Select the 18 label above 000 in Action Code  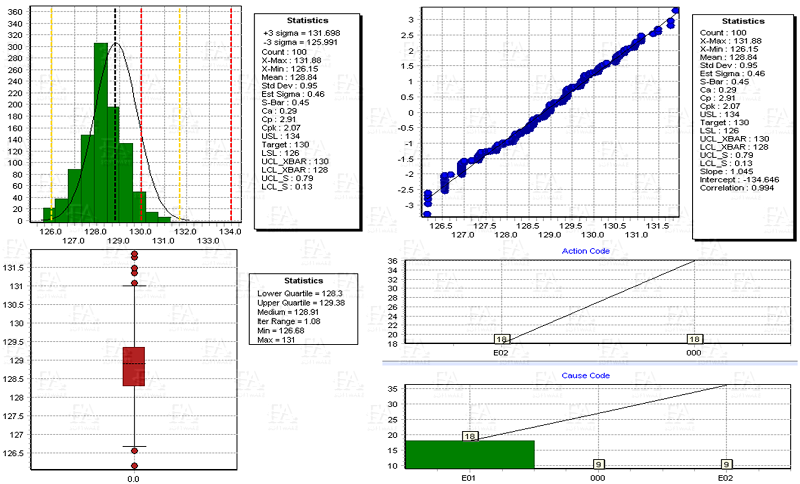[696, 339]
